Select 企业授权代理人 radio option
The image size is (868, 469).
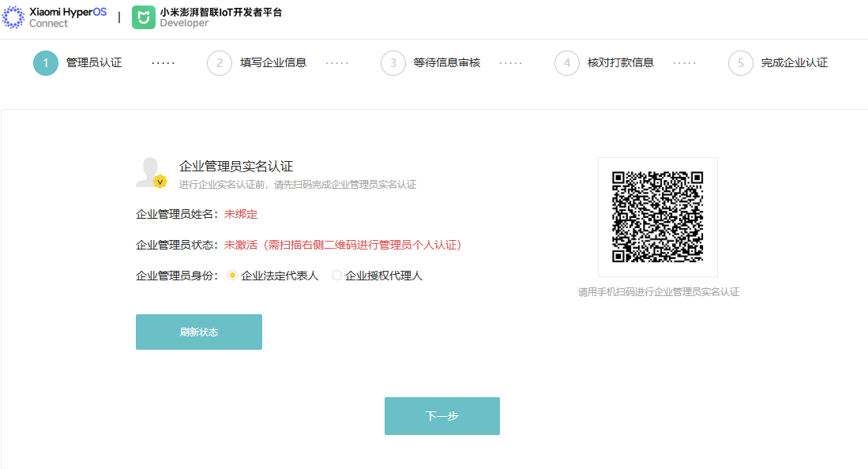pyautogui.click(x=336, y=276)
